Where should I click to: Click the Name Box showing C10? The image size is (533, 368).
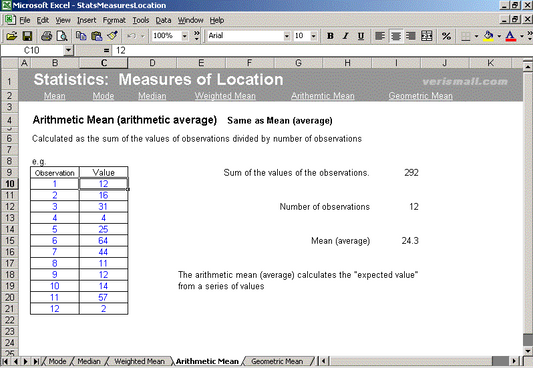pyautogui.click(x=33, y=51)
